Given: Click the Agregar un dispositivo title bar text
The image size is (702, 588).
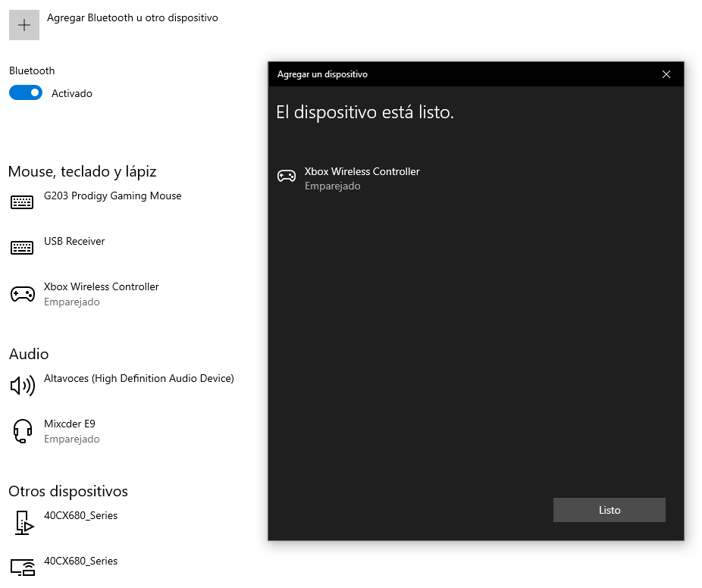Looking at the screenshot, I should pos(322,74).
